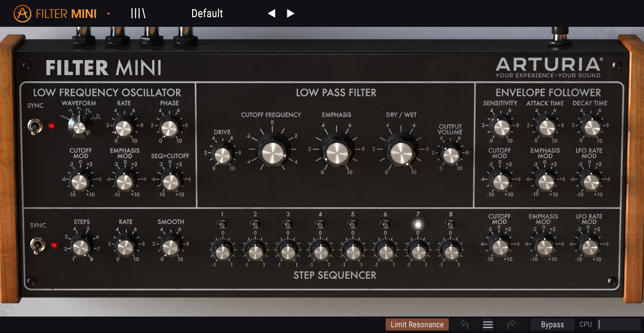This screenshot has height=333, width=644.
Task: Select the next preset arrow
Action: 291,13
